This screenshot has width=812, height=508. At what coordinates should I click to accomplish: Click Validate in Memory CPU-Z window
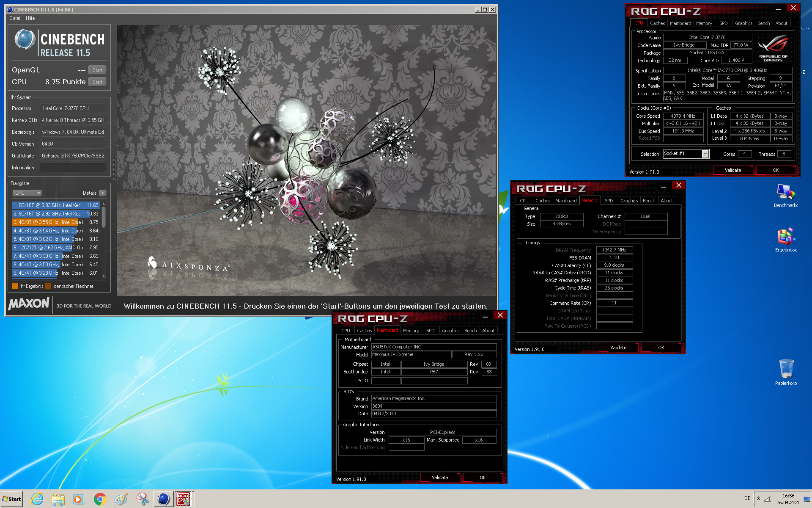click(618, 348)
